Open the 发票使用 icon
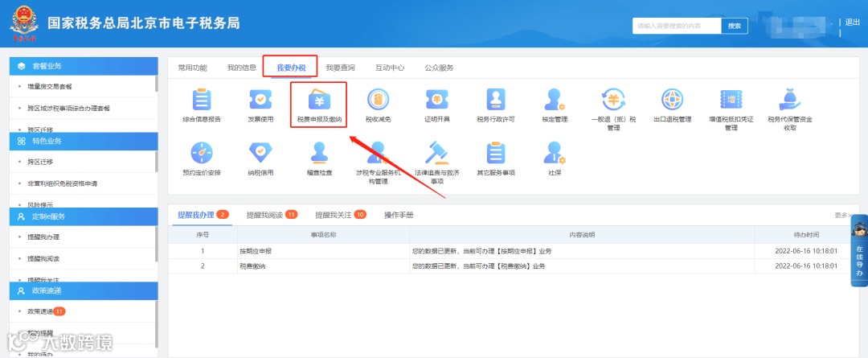The width and height of the screenshot is (868, 358). [x=260, y=101]
